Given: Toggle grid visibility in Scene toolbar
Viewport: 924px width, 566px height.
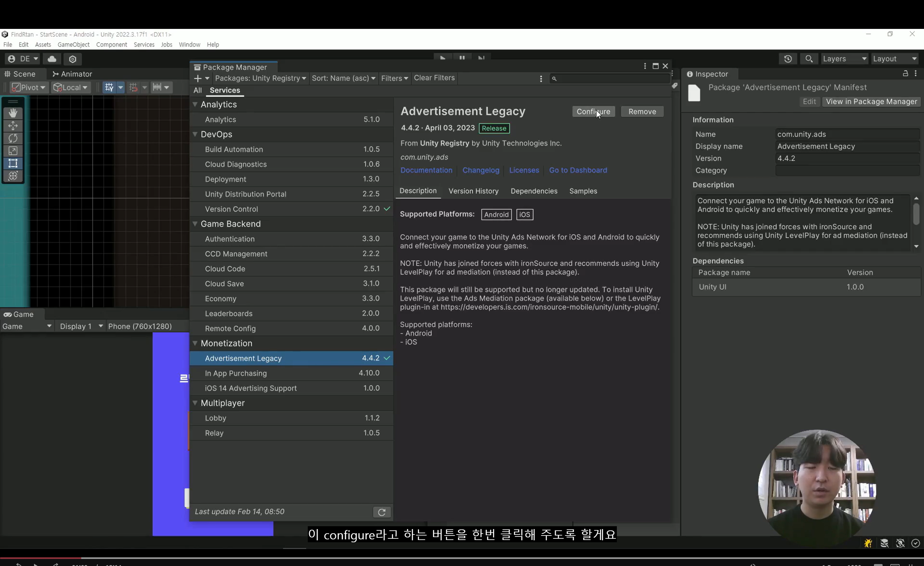Looking at the screenshot, I should 109,87.
